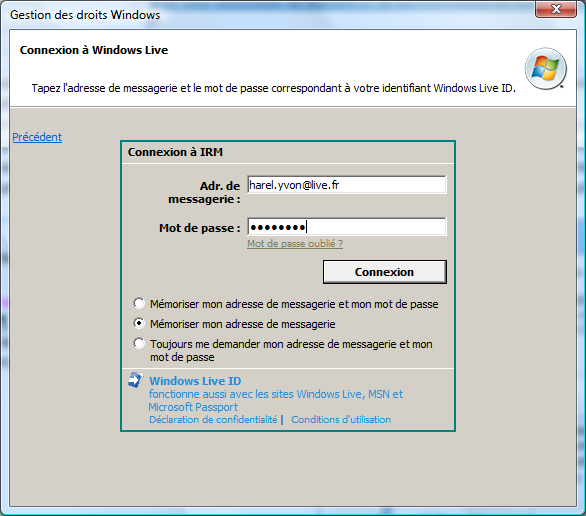Focus the Mot de passe field
Viewport: 586px width, 516px height.
(346, 227)
